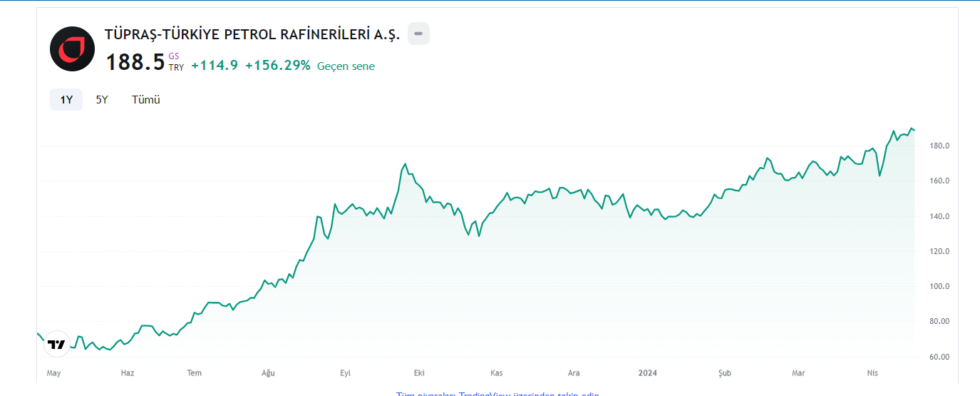Screen dimensions: 980x396
Task: Click the Eyl label on time axis
Action: point(346,373)
